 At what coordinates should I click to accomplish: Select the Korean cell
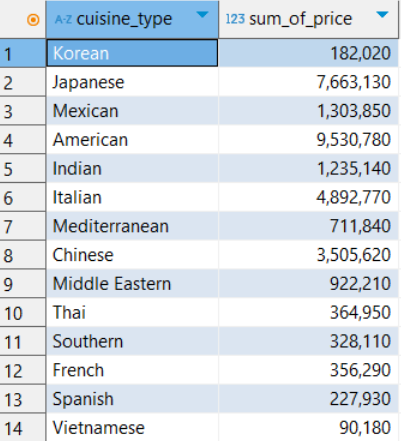point(132,53)
